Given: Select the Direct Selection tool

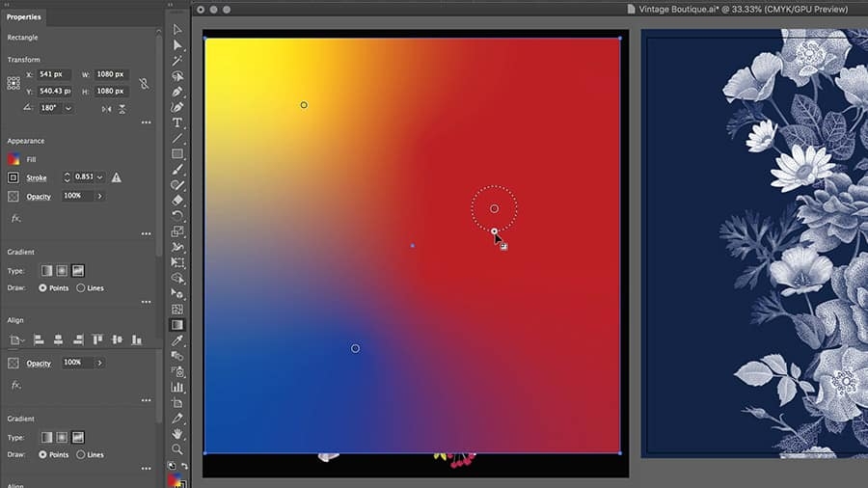Looking at the screenshot, I should (x=177, y=45).
